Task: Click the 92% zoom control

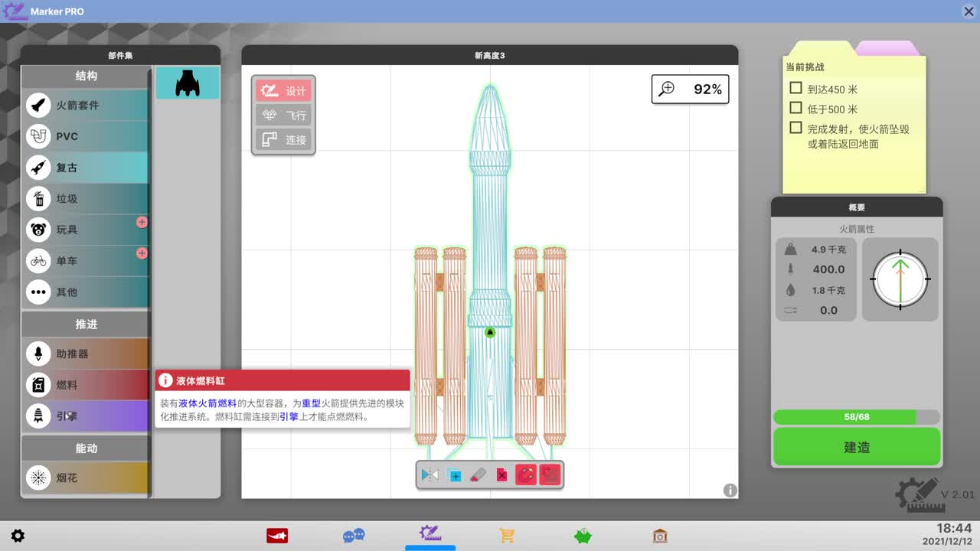Action: (x=691, y=90)
